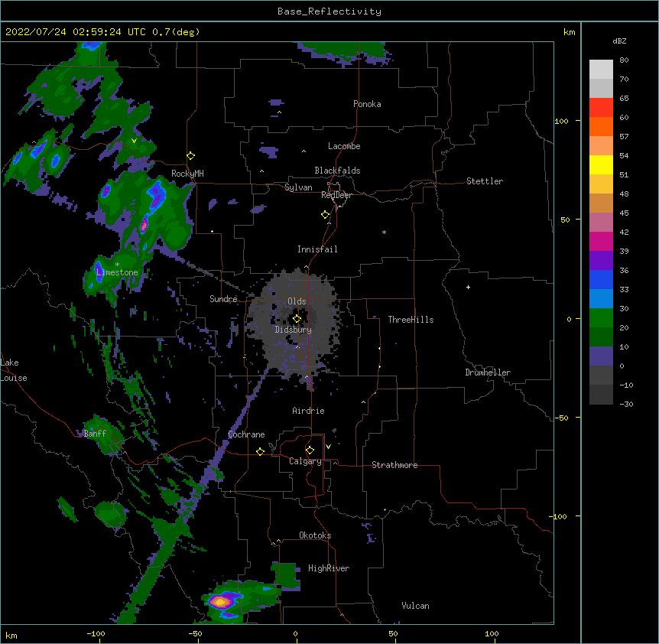Click the 57 value on dBZ legend
This screenshot has height=644, width=659.
tap(624, 137)
